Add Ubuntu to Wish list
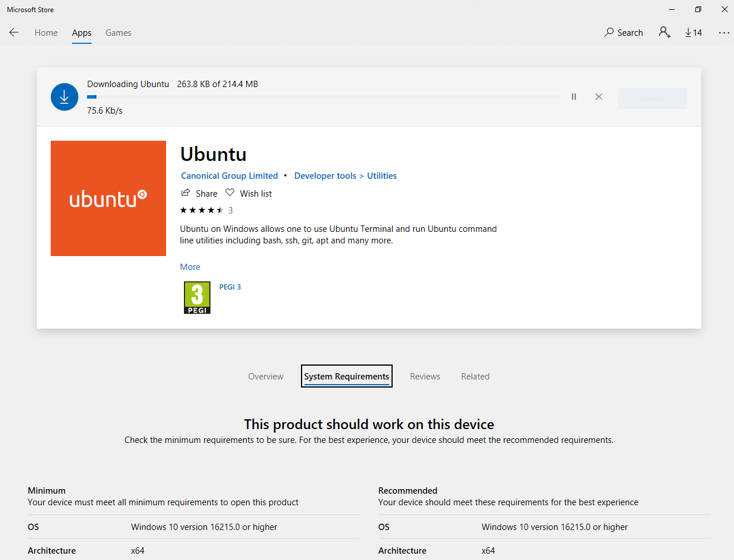 tap(249, 193)
